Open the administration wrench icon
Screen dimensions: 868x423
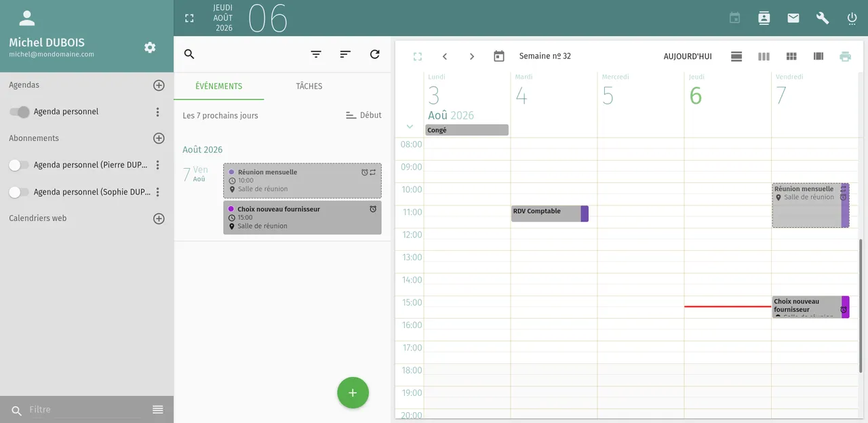pos(823,18)
